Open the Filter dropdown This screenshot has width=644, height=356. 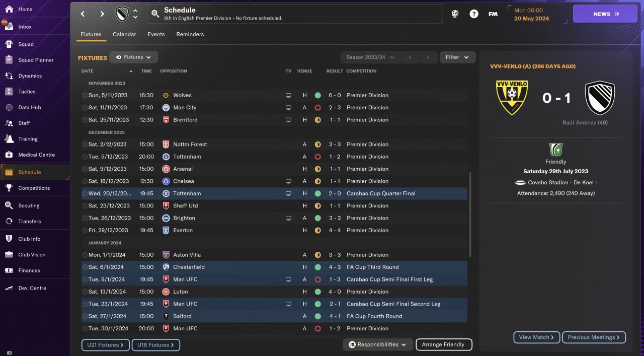457,57
